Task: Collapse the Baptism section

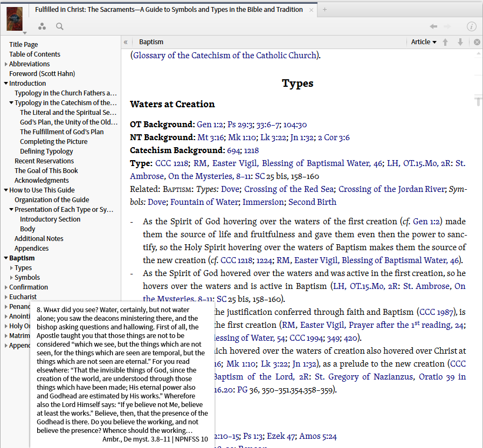Action: (6, 258)
